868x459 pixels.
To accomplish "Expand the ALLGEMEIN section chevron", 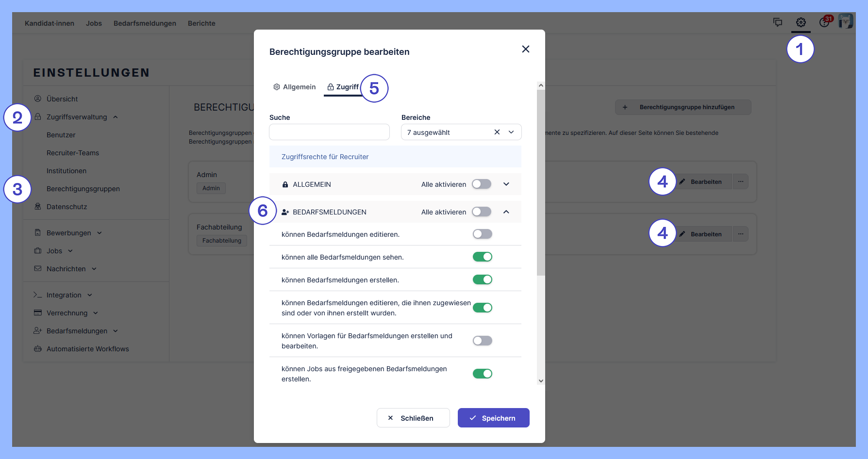I will pyautogui.click(x=506, y=184).
